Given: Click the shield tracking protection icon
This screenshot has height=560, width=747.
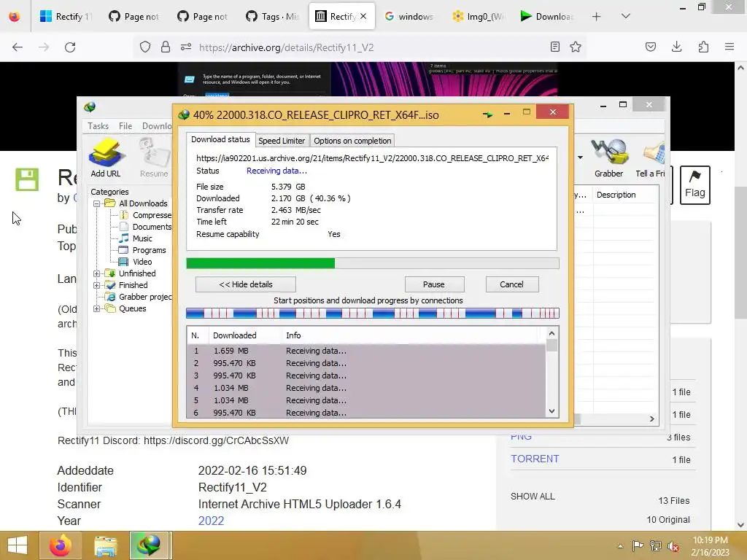Looking at the screenshot, I should click(x=145, y=47).
